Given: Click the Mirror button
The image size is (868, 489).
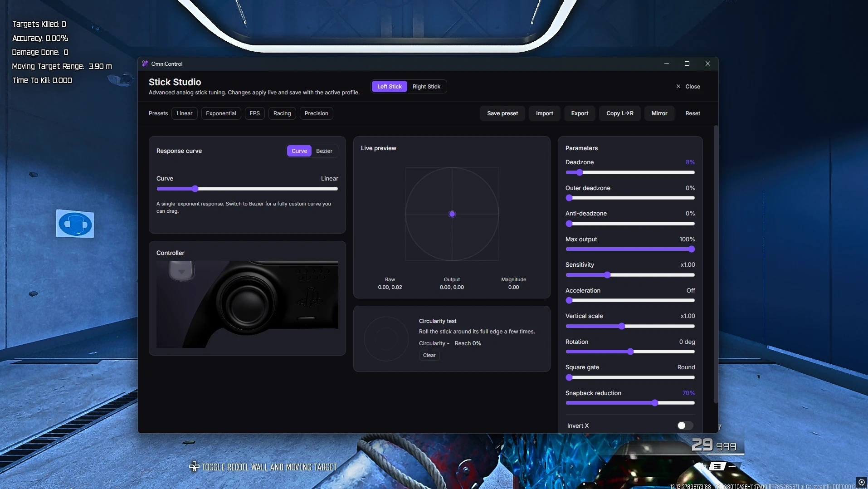Looking at the screenshot, I should click(x=659, y=113).
